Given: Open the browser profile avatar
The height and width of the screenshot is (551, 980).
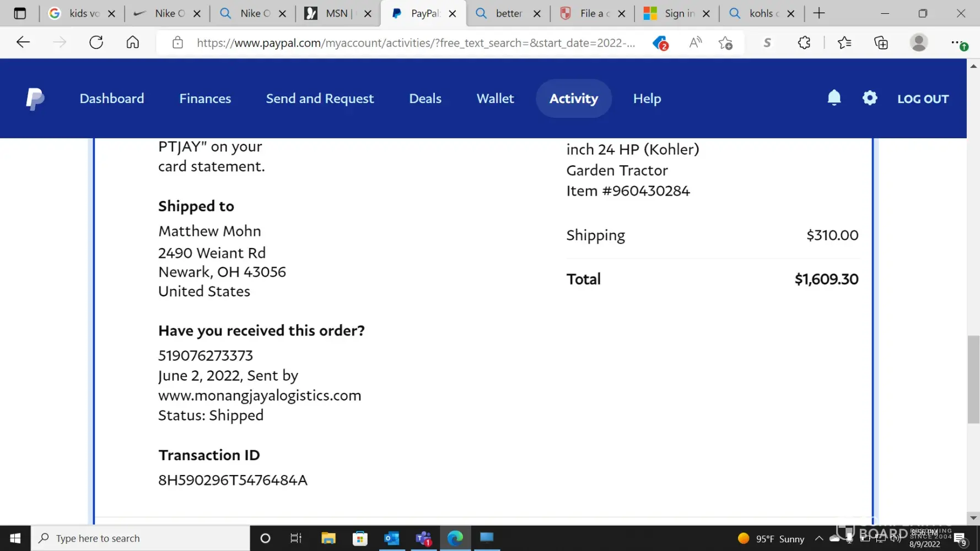Looking at the screenshot, I should (918, 42).
